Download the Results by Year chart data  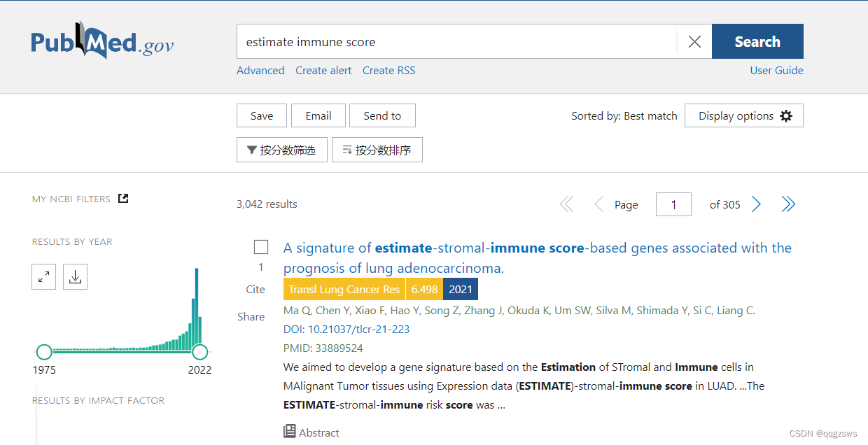pos(75,276)
